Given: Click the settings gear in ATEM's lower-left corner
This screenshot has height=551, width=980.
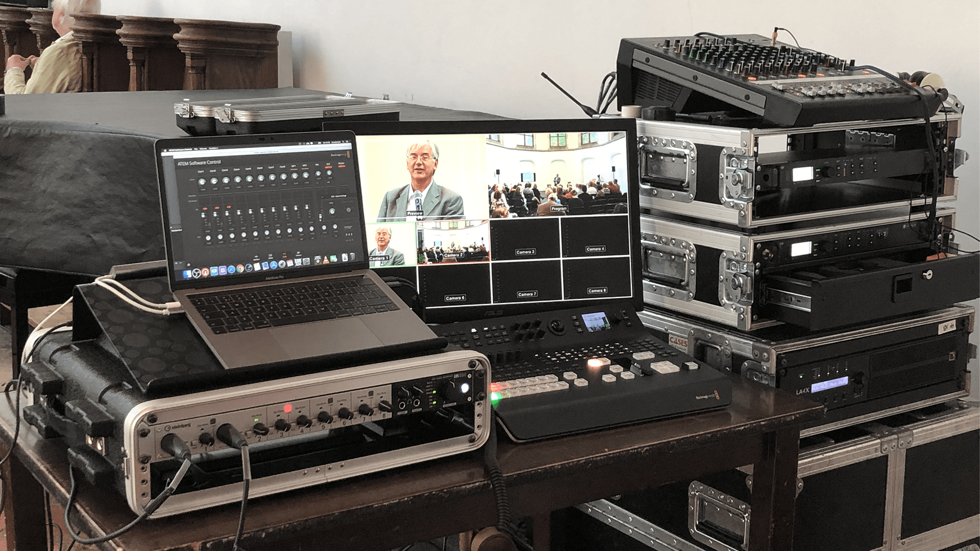Looking at the screenshot, I should coord(189,264).
